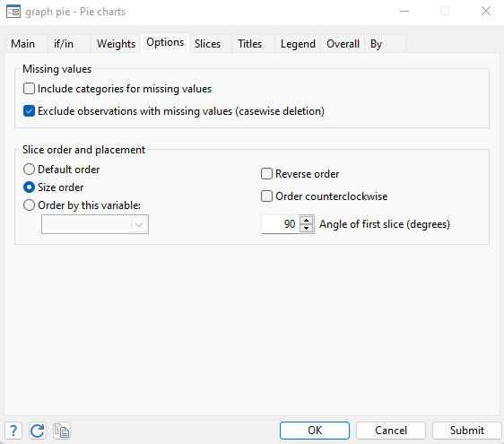
Task: Click the dialog window icon in title bar
Action: click(x=13, y=12)
